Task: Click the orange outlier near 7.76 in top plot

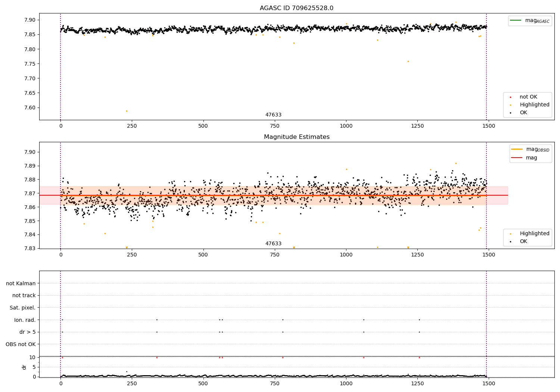Action: click(x=408, y=61)
